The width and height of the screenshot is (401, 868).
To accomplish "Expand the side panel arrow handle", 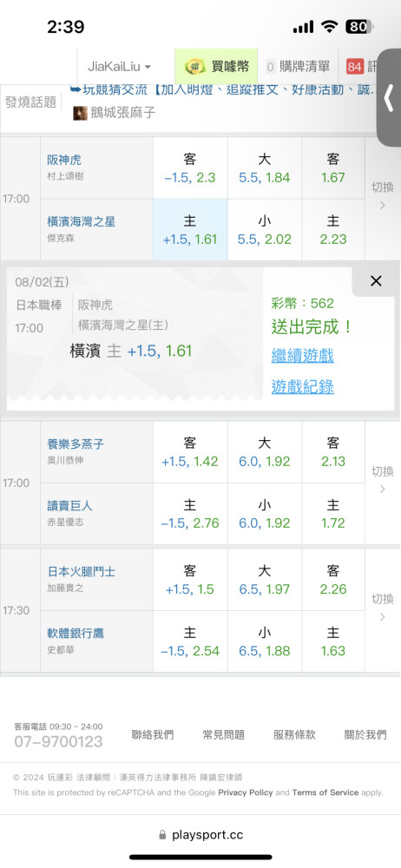I will [389, 99].
